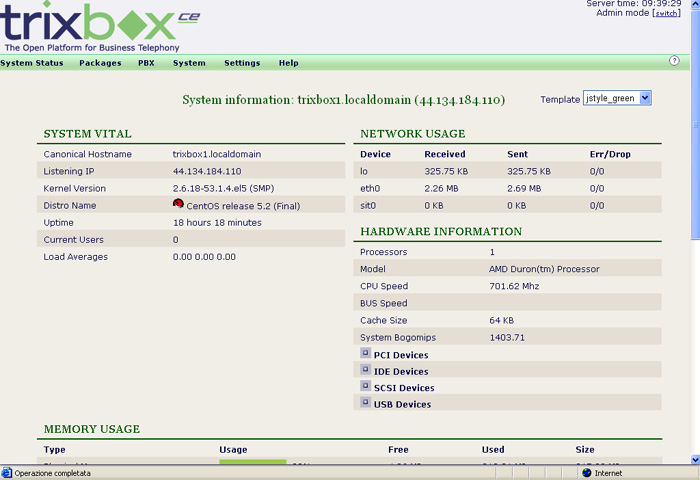
Task: Click the MEMORY USAGE section heading
Action: click(92, 429)
